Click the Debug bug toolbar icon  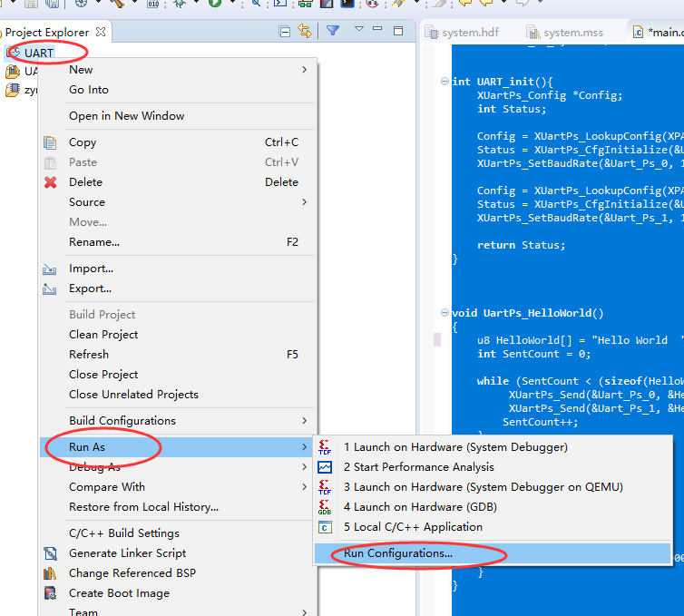pyautogui.click(x=180, y=3)
